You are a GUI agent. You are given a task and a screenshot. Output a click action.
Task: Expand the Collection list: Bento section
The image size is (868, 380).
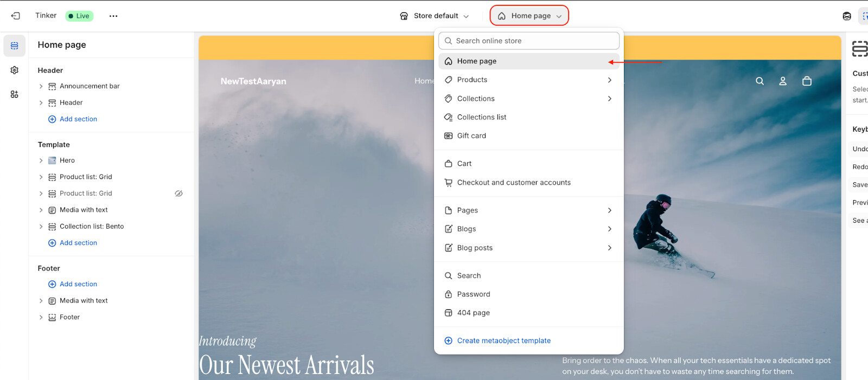coord(41,227)
